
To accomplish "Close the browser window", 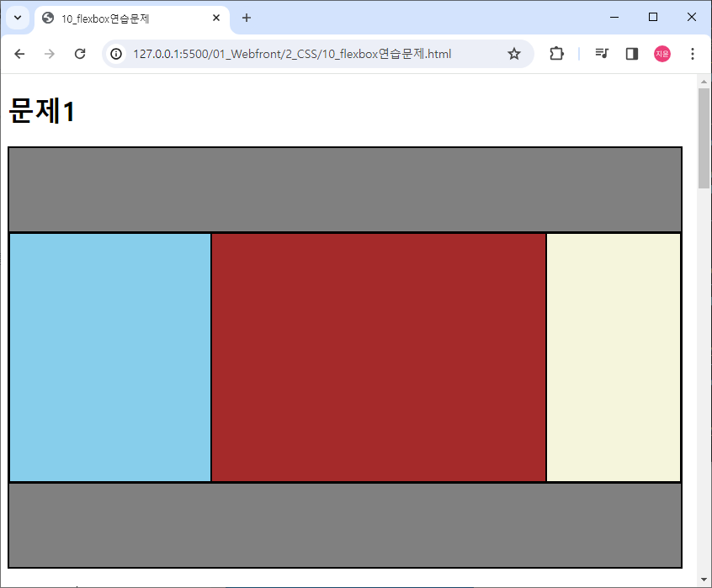I will 692,17.
